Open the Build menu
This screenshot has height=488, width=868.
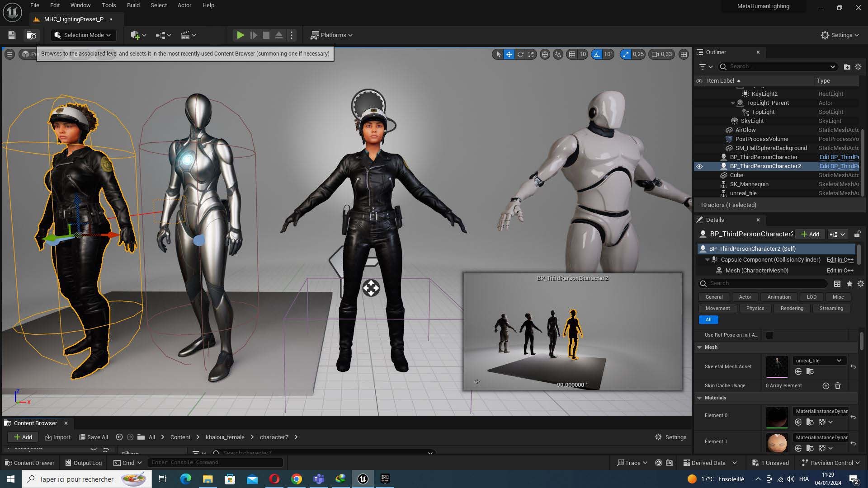coord(133,5)
